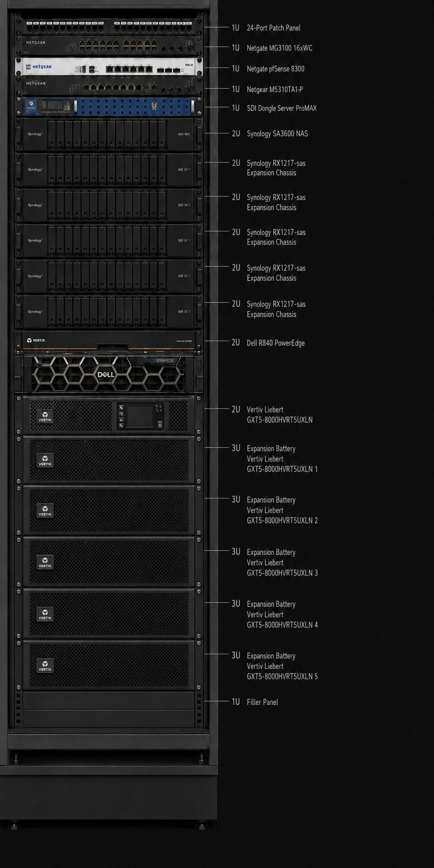Click the "SDI Dongle Server ProMAX" label
434x868 pixels.
[282, 108]
